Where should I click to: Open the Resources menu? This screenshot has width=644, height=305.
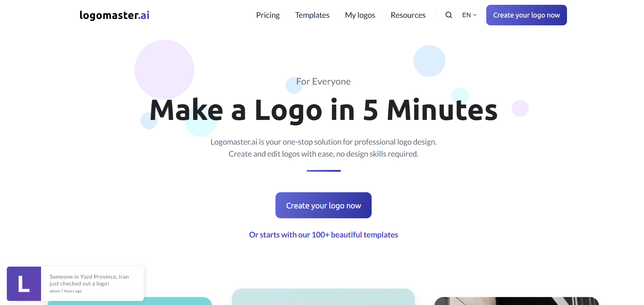(x=408, y=15)
